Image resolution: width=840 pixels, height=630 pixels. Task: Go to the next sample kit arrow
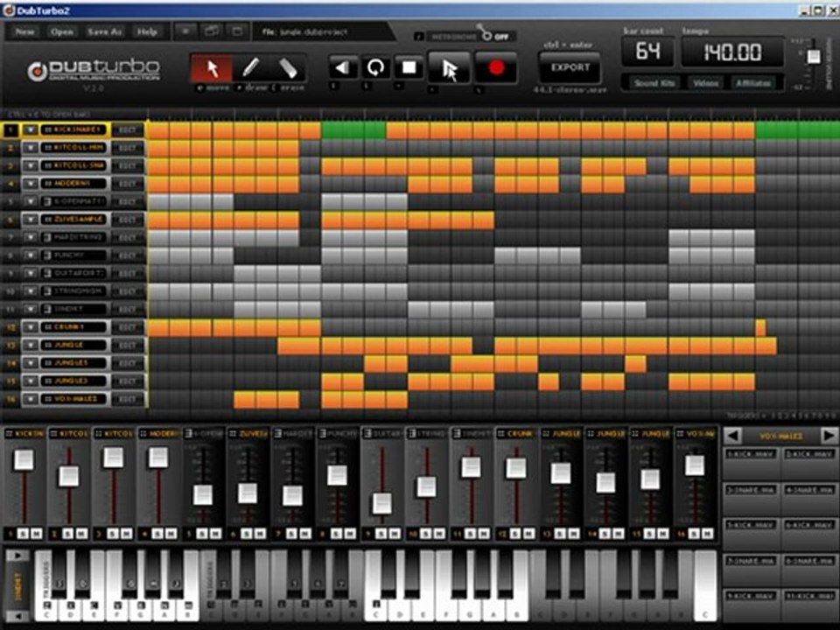click(829, 436)
